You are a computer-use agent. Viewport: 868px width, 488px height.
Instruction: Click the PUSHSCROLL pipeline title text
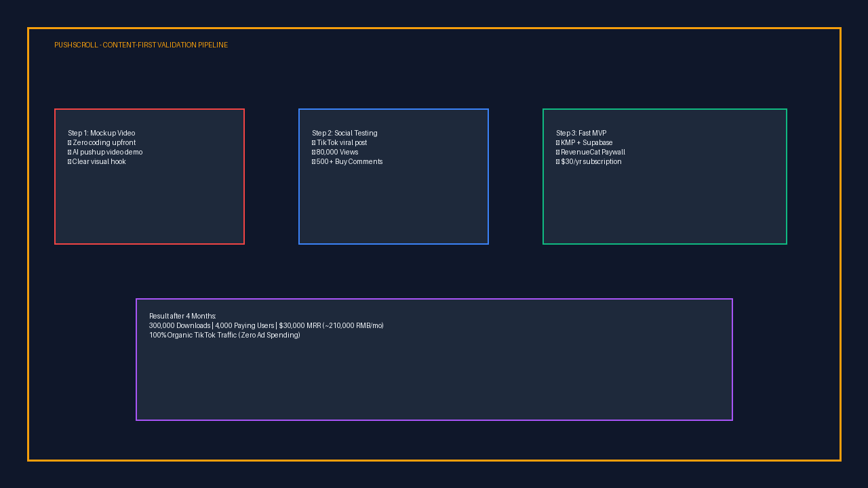pyautogui.click(x=141, y=45)
